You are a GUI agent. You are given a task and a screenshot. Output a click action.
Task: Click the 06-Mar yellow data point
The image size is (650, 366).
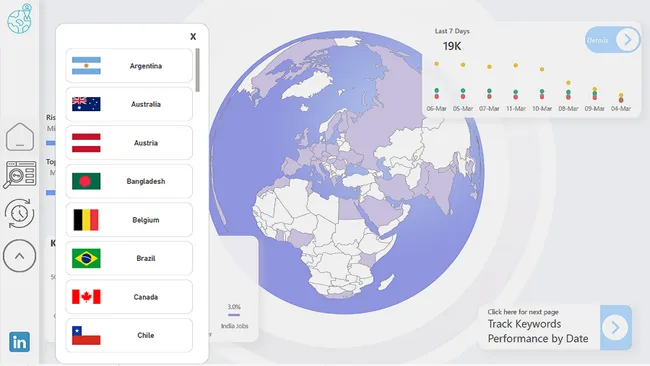tap(437, 64)
